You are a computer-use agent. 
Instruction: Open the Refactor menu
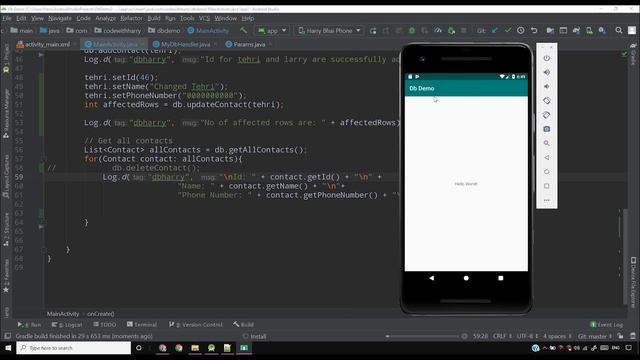pos(131,18)
